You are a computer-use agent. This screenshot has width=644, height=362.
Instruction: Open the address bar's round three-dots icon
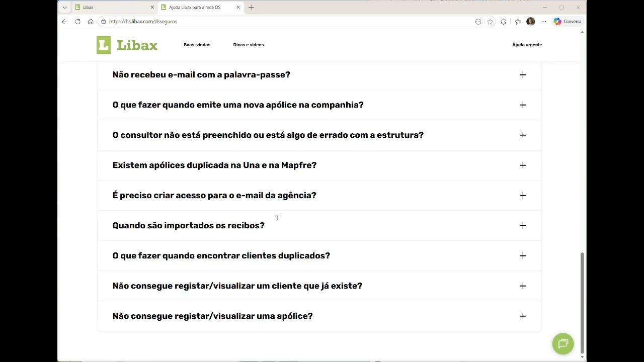[x=478, y=22]
